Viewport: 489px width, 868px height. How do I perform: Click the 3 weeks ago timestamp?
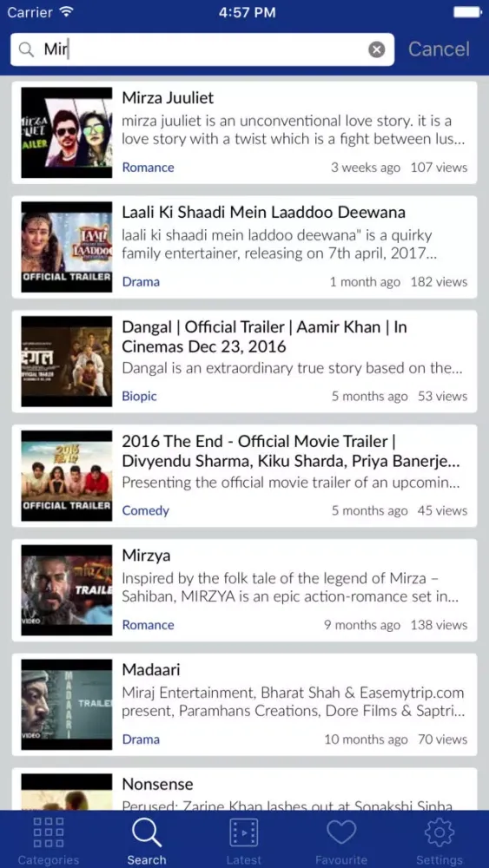[x=366, y=168]
